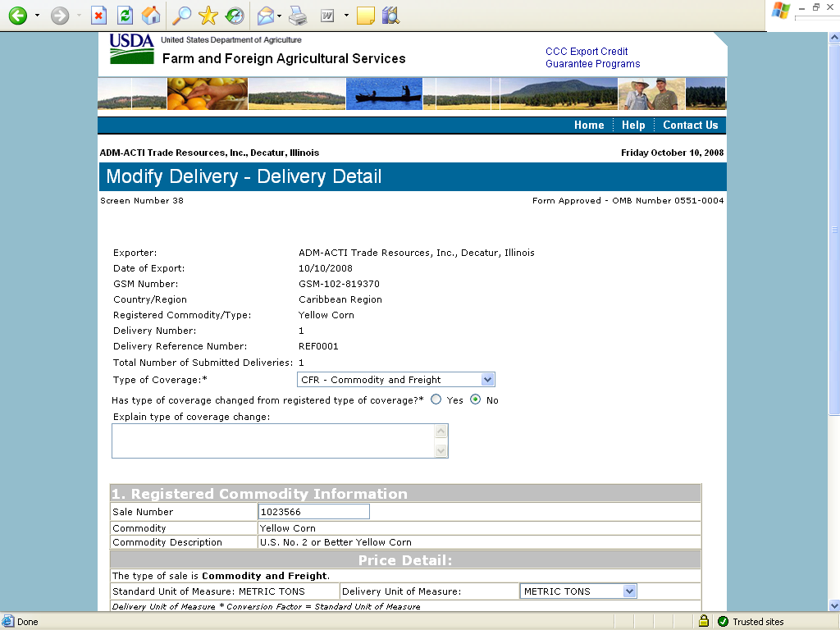Expand the Edit with Word dropdown arrow
The image size is (840, 630).
pyautogui.click(x=346, y=16)
